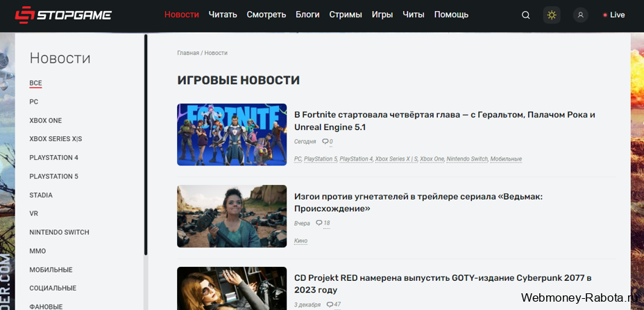Select the ВСЕ news category
The width and height of the screenshot is (644, 310).
point(35,83)
